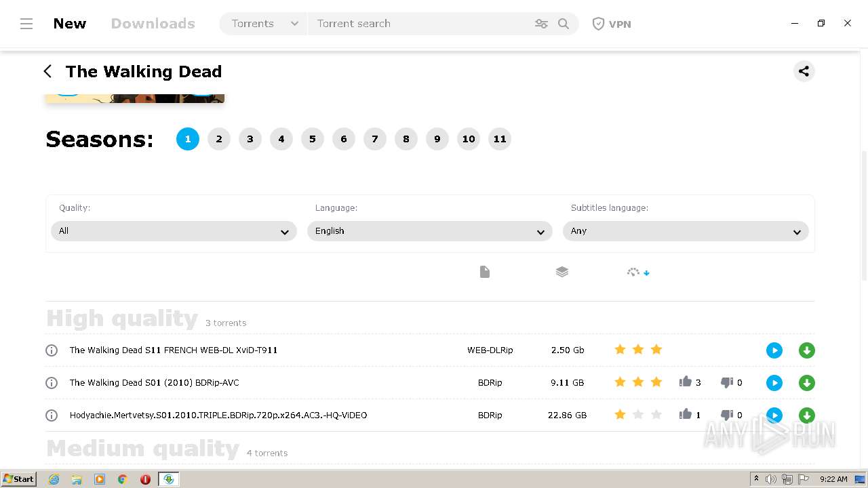
Task: Download the S01 (2010) BDRip-AVC torrent
Action: coord(806,383)
